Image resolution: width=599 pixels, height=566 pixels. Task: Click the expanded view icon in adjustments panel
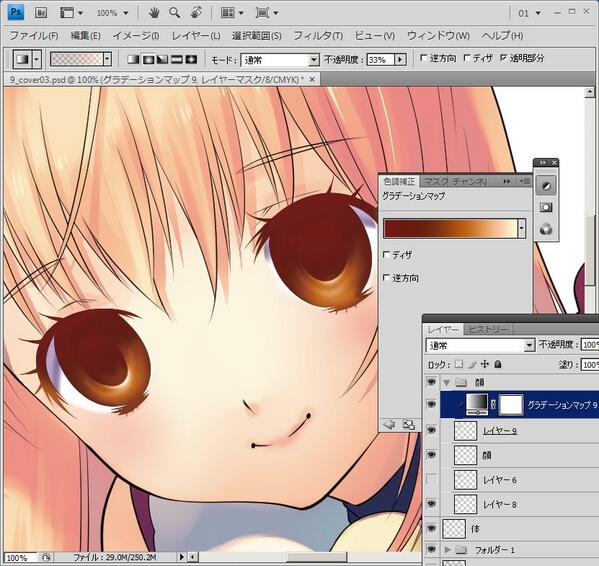pos(409,424)
